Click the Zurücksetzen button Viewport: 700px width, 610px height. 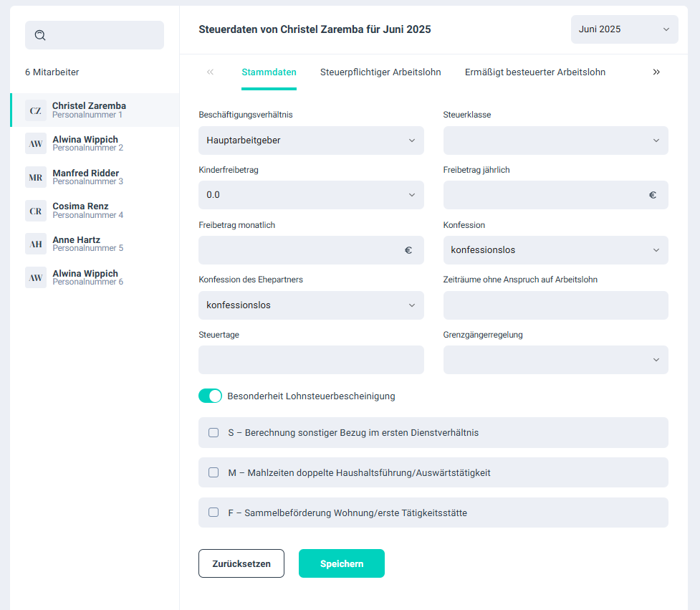[x=241, y=563]
